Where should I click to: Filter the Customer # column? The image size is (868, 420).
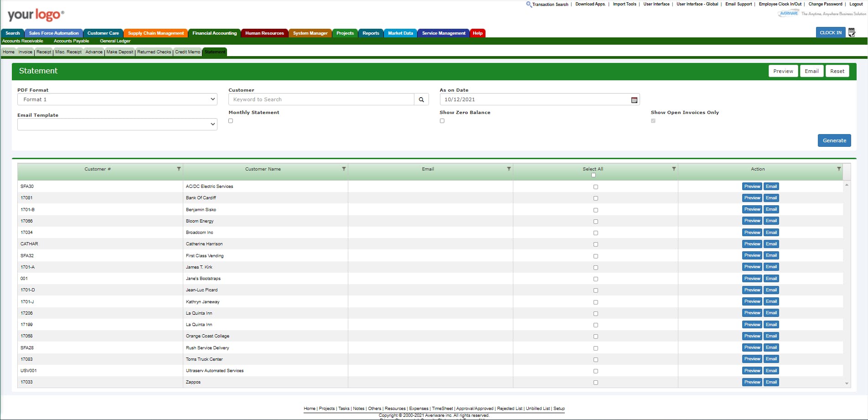[x=179, y=169]
